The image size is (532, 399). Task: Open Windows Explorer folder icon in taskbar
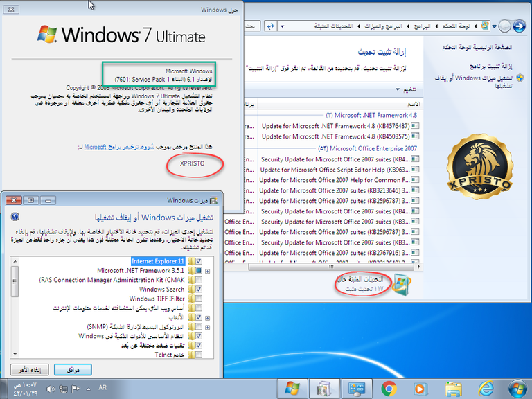[453, 389]
